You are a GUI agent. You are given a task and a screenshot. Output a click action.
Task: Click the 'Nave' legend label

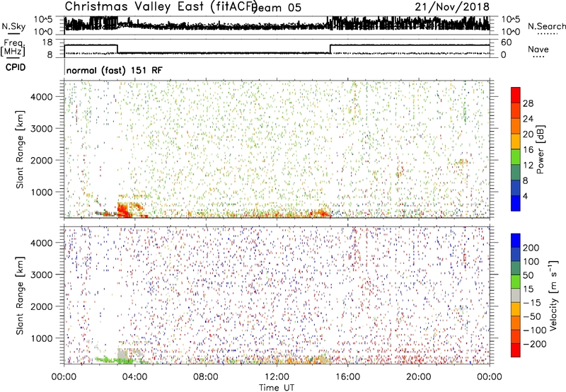(x=538, y=50)
